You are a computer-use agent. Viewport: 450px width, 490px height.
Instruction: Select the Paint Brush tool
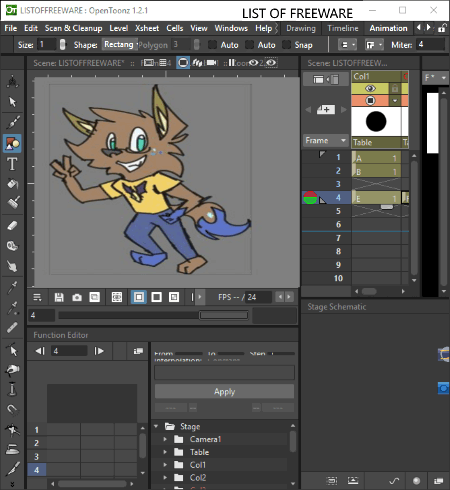pyautogui.click(x=12, y=203)
